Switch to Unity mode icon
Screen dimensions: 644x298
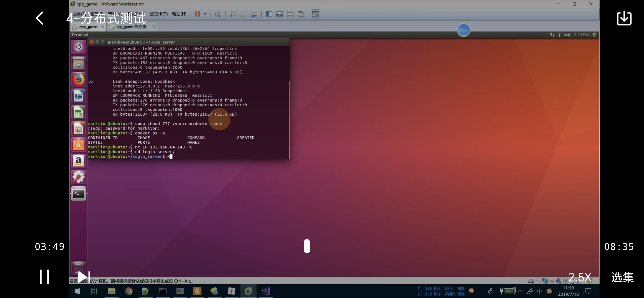click(x=301, y=14)
